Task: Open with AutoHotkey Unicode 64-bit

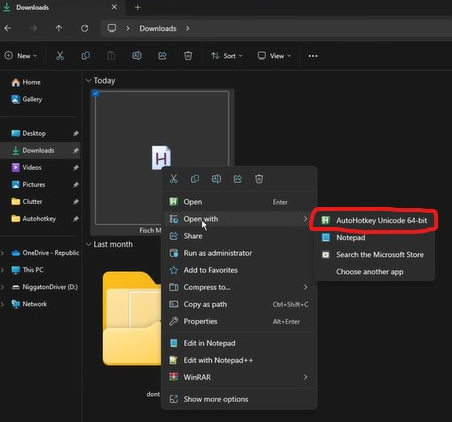Action: 374,220
